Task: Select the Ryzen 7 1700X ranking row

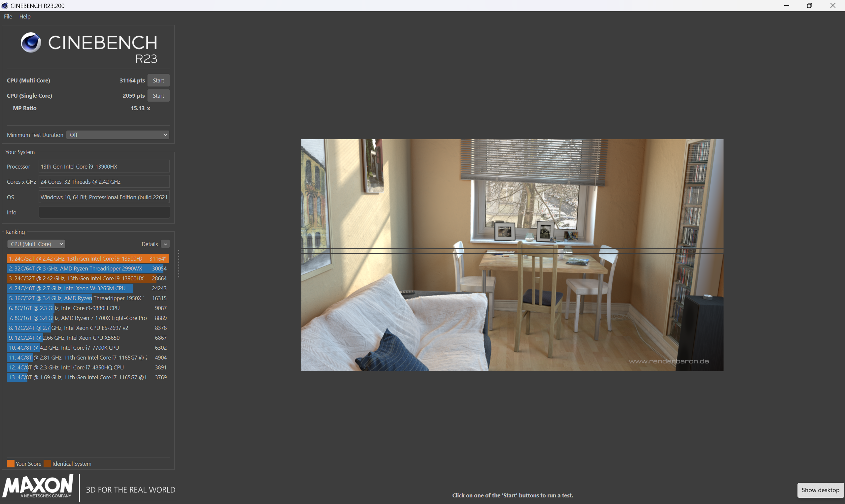Action: 88,318
